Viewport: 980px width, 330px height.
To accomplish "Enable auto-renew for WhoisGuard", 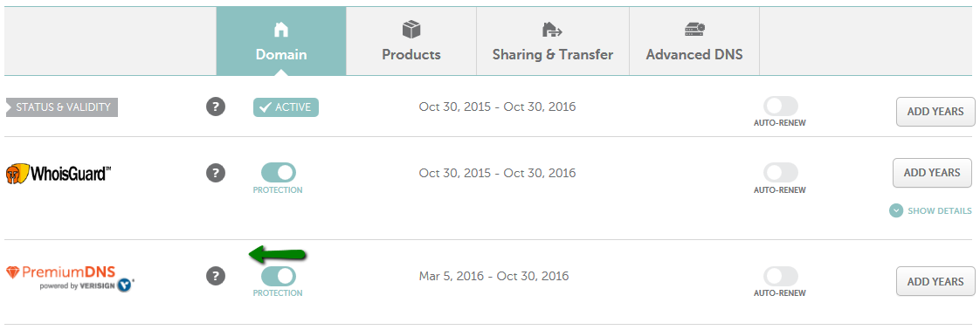I will tap(780, 173).
